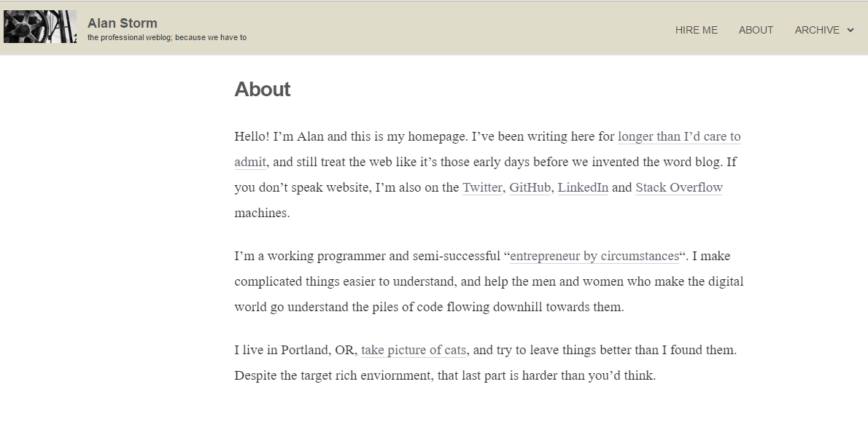Screen dimensions: 868x422
Task: Click the 'take picture of cats' link
Action: [x=414, y=350]
